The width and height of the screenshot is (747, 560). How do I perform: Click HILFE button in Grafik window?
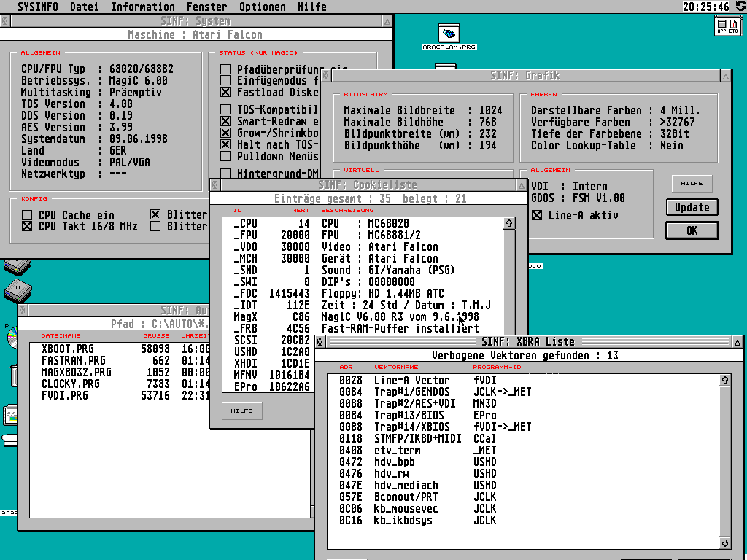coord(692,183)
